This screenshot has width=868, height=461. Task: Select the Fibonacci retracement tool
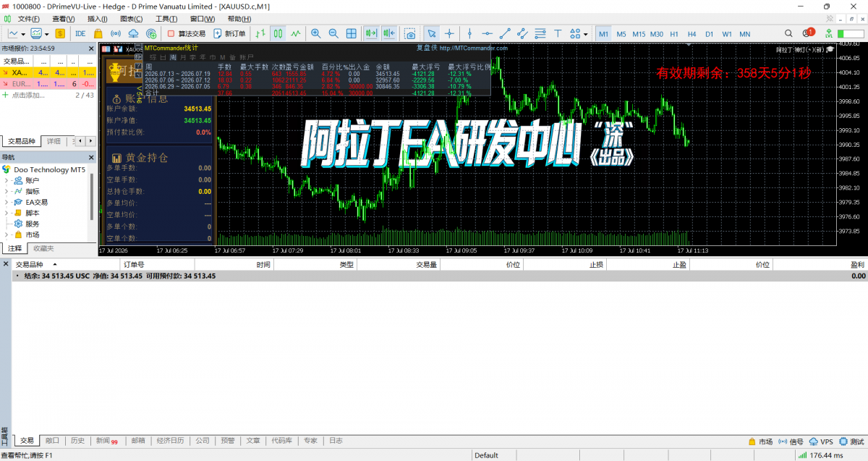[x=540, y=33]
